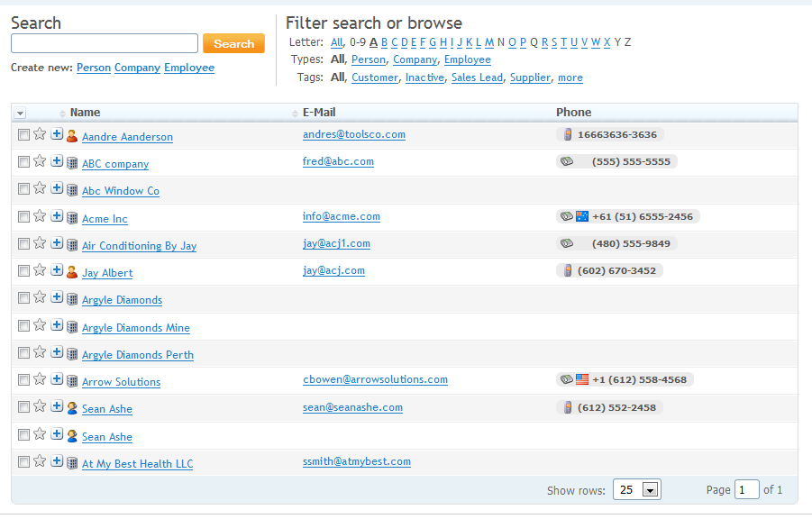This screenshot has height=519, width=812.
Task: Sort table by Name column header
Action: coord(85,113)
